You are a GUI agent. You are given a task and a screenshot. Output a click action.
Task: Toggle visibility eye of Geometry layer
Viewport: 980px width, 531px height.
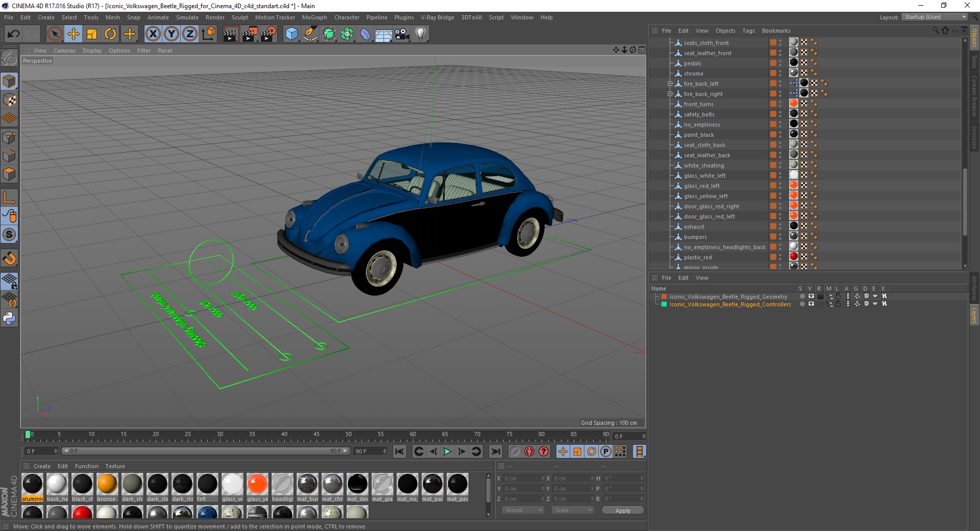click(x=811, y=296)
